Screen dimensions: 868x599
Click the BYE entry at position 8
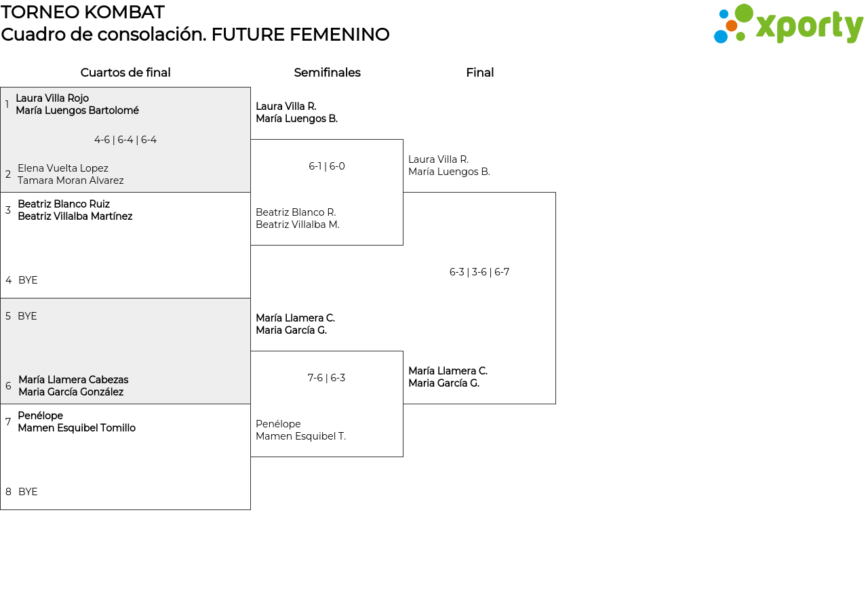(28, 492)
